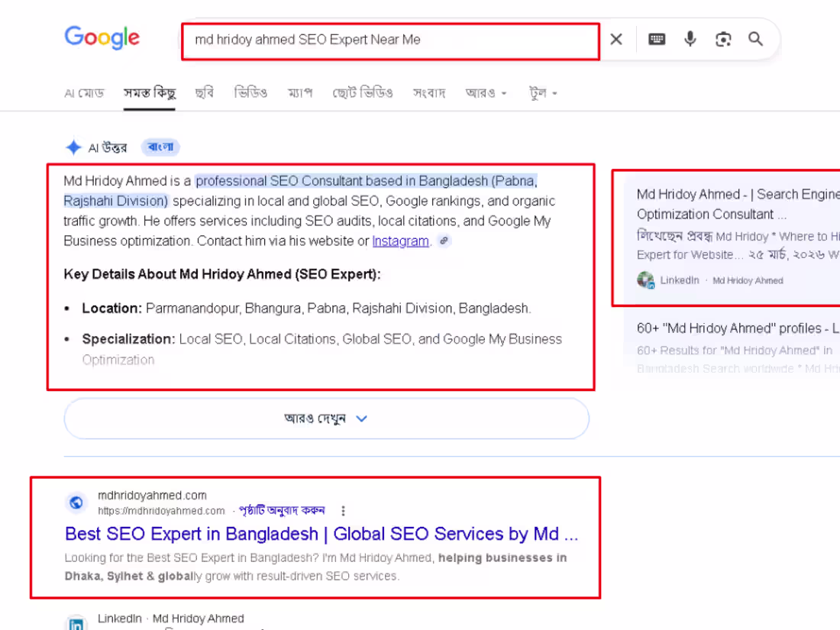Click the LinkedIn favicon of the bottom result
Screen dimensions: 840x630
tap(76, 623)
